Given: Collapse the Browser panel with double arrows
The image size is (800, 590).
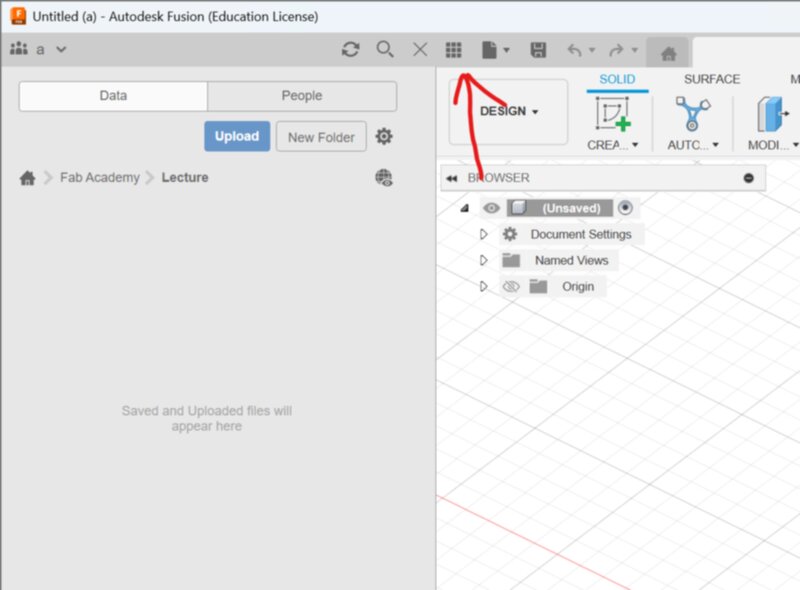Looking at the screenshot, I should 452,178.
